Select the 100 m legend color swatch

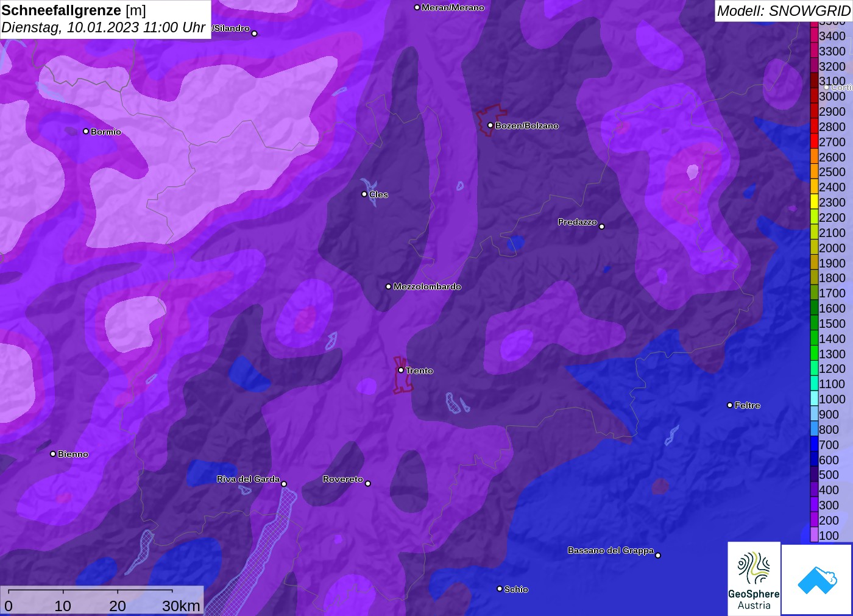tap(814, 536)
